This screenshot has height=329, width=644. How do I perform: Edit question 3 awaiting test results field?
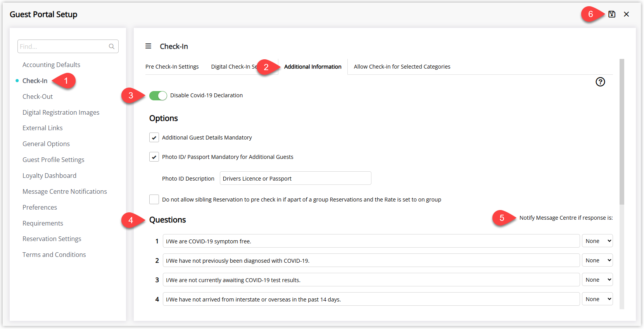pyautogui.click(x=371, y=280)
